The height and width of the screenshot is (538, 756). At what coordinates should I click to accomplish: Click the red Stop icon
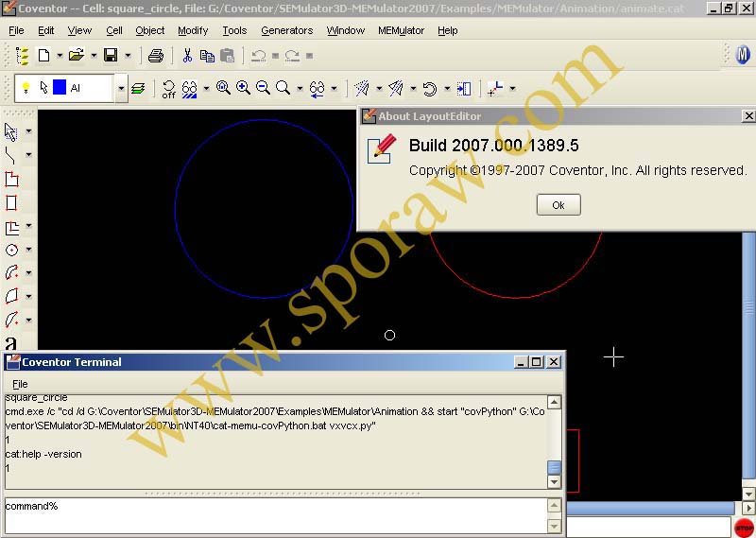(x=744, y=528)
